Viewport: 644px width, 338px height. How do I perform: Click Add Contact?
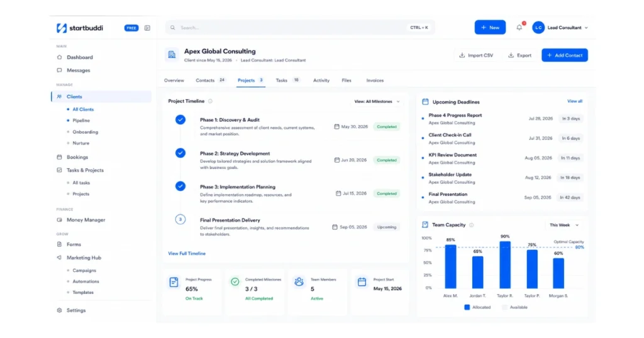point(564,55)
